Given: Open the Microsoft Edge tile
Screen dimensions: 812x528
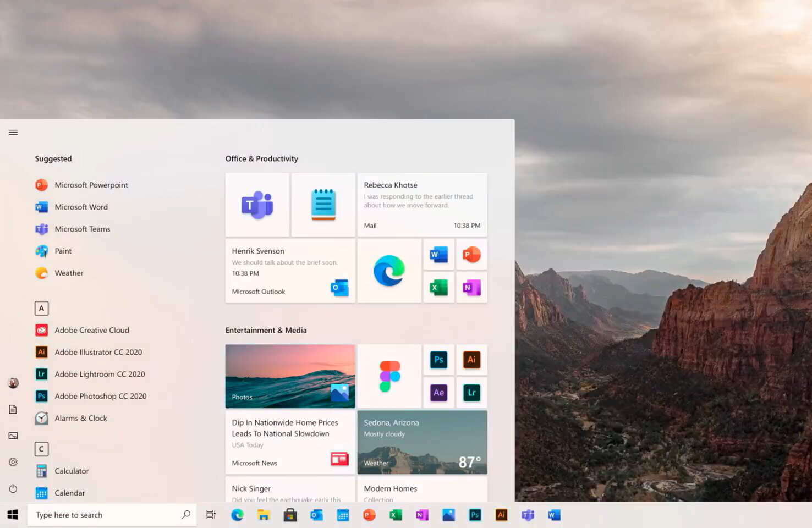Looking at the screenshot, I should pos(389,271).
